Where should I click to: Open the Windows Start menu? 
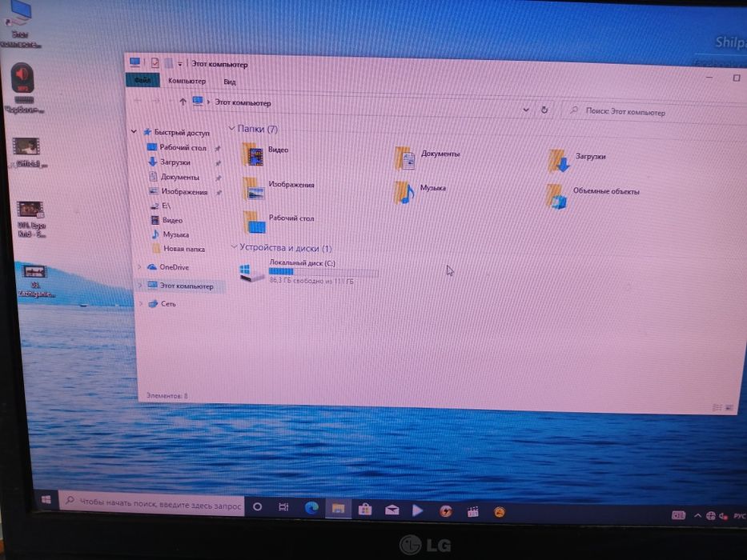[x=46, y=499]
